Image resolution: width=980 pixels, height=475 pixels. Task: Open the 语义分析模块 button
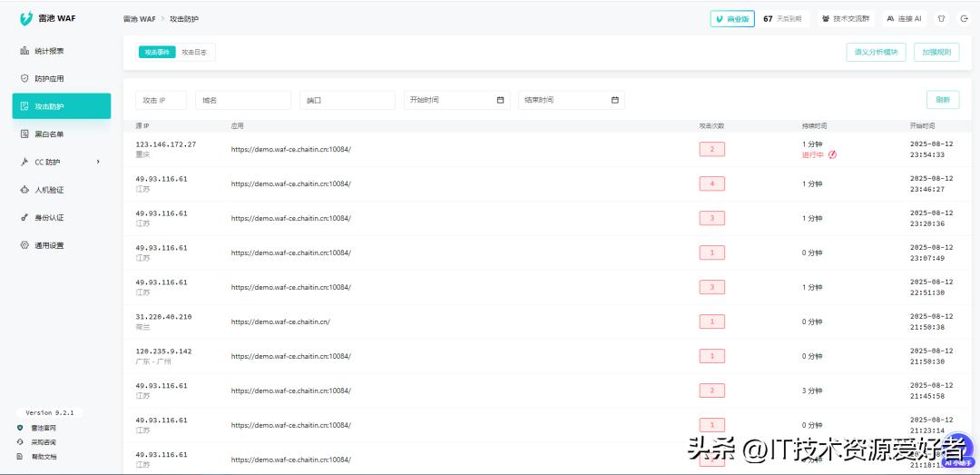tap(876, 53)
